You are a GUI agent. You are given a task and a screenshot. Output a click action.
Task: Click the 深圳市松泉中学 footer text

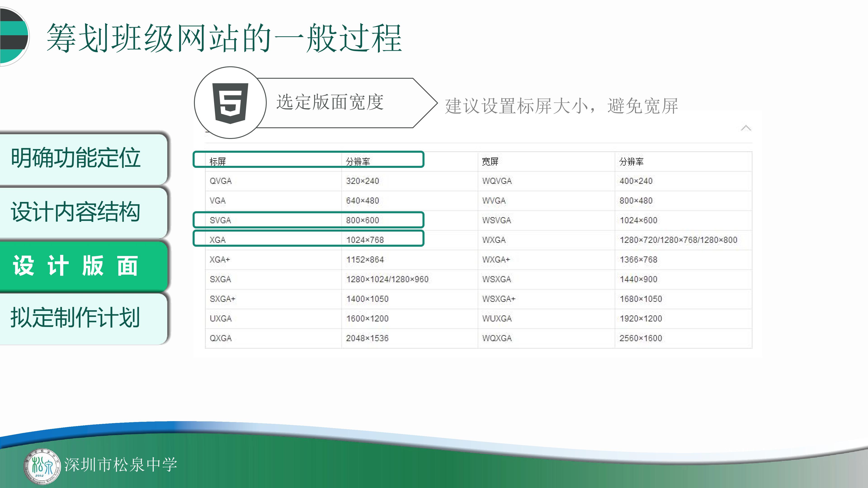click(x=121, y=465)
